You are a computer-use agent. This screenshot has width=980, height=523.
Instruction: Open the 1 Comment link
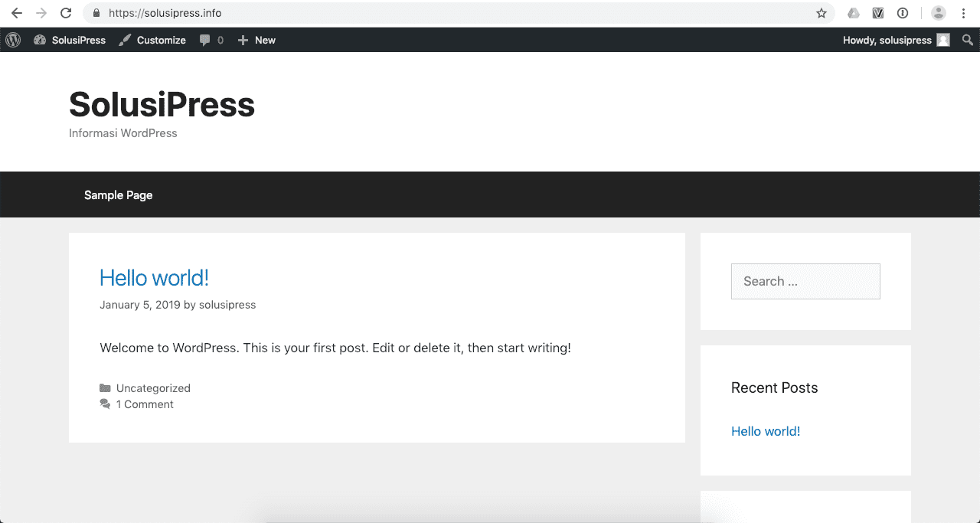(x=145, y=404)
